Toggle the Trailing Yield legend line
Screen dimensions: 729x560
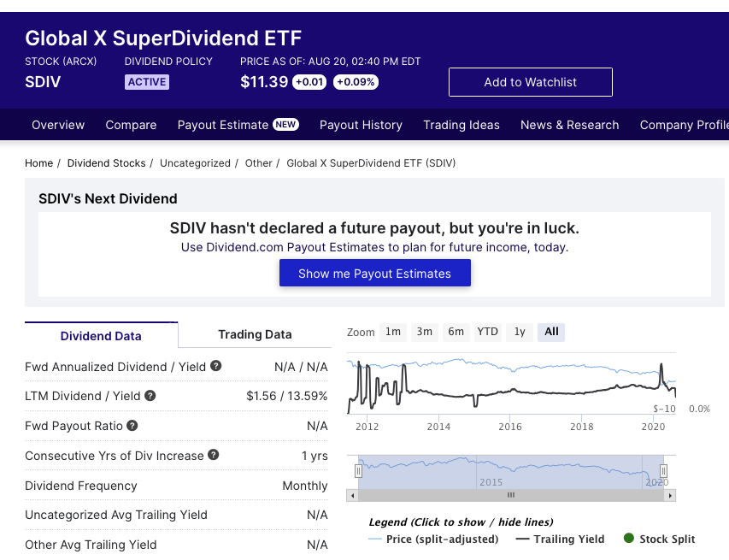point(561,539)
